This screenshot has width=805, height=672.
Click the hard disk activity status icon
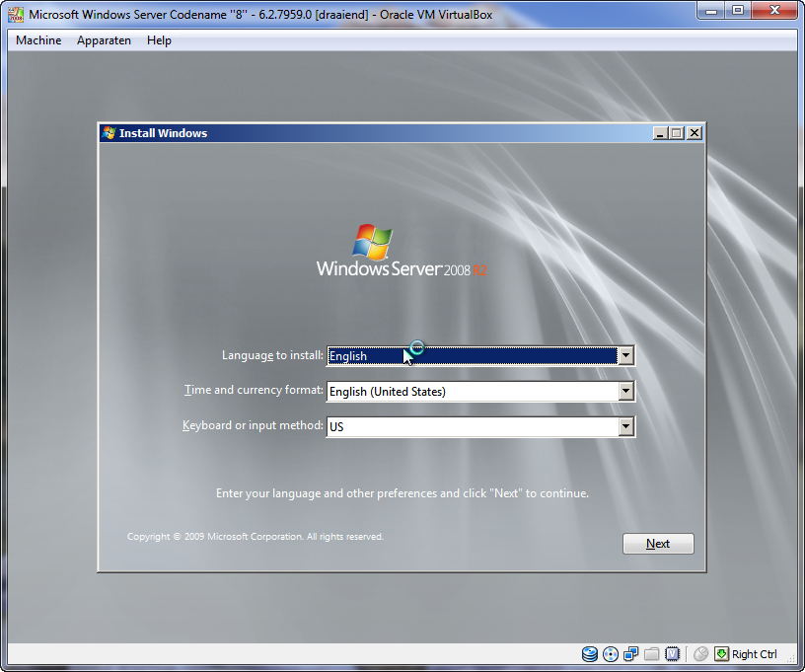tap(590, 654)
